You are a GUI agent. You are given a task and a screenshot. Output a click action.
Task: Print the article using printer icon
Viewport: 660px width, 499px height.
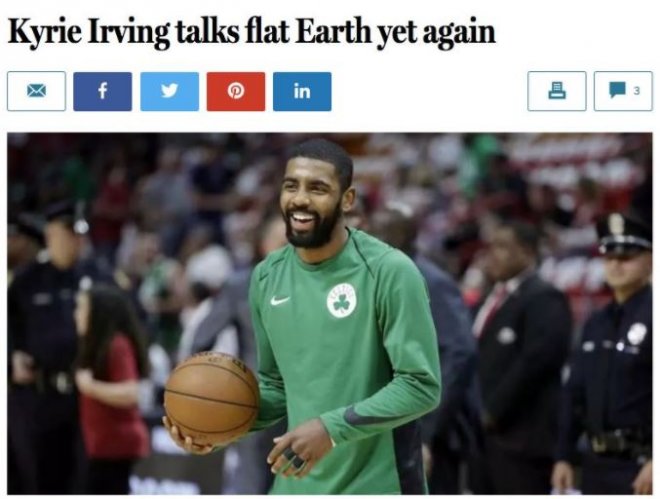557,91
